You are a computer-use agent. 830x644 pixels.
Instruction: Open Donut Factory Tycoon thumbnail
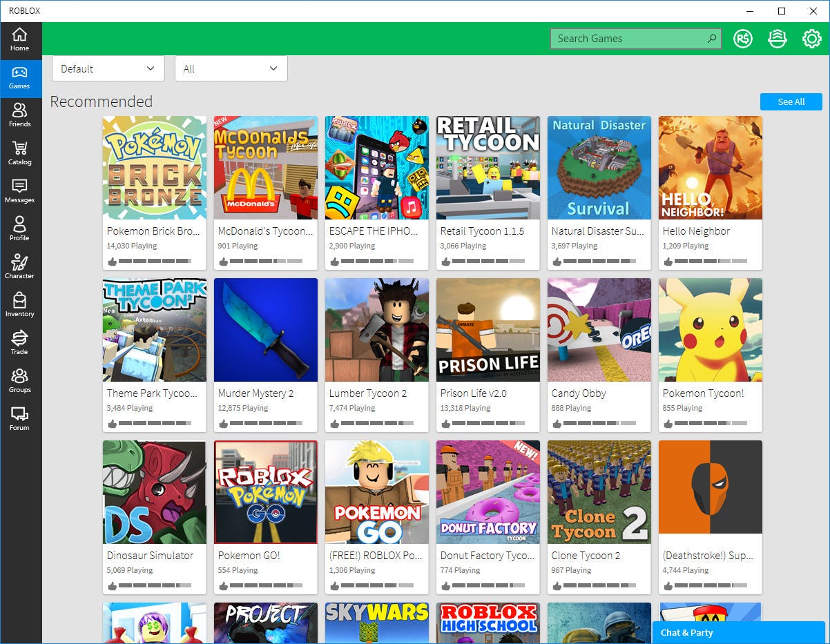click(x=488, y=492)
